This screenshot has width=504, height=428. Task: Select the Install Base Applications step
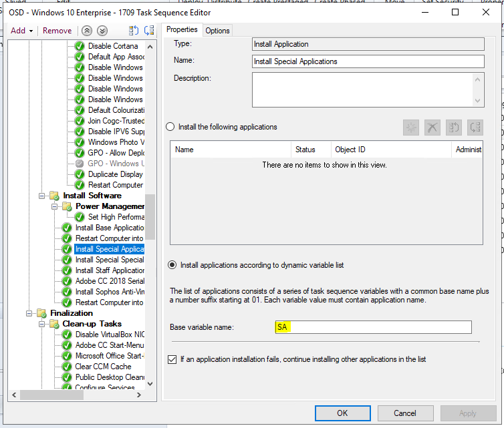pos(110,228)
